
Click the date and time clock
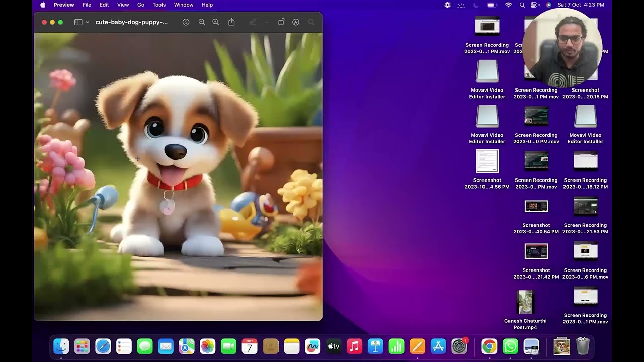click(x=581, y=5)
